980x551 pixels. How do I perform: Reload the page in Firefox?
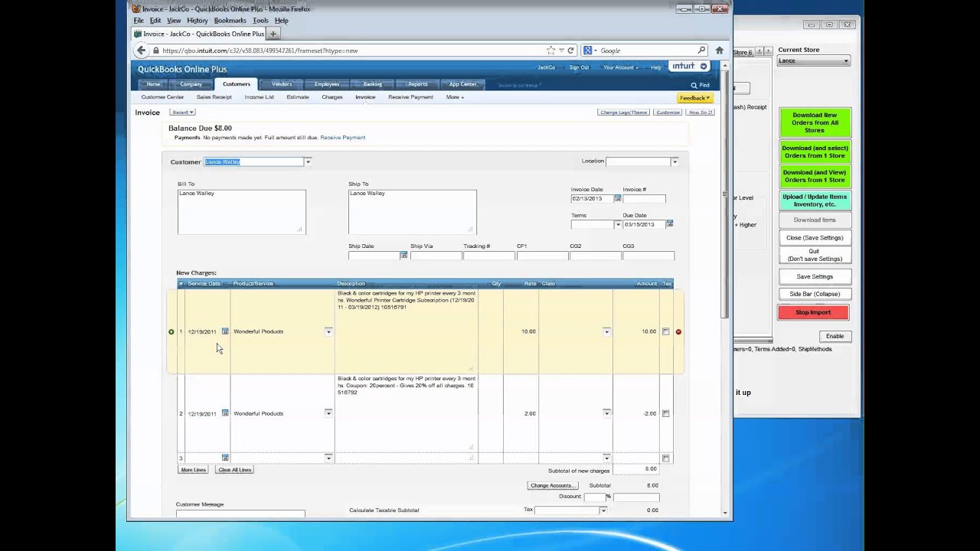pyautogui.click(x=570, y=51)
